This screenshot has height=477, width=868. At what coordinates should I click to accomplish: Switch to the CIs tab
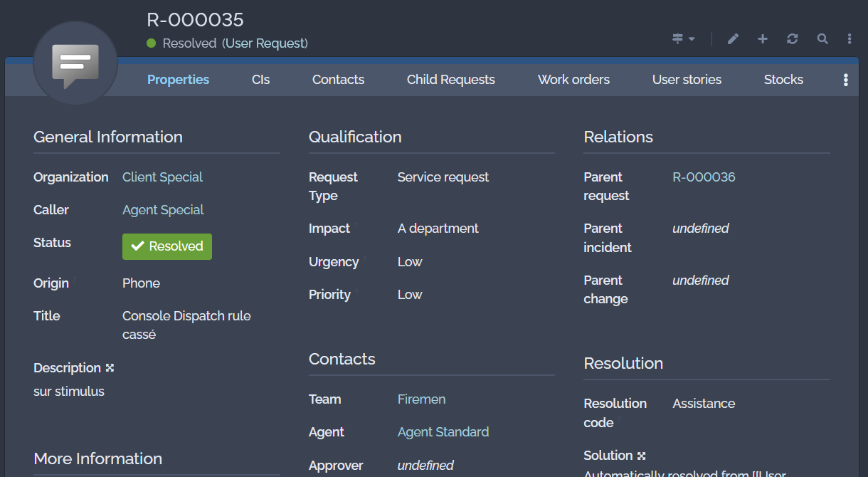click(260, 80)
